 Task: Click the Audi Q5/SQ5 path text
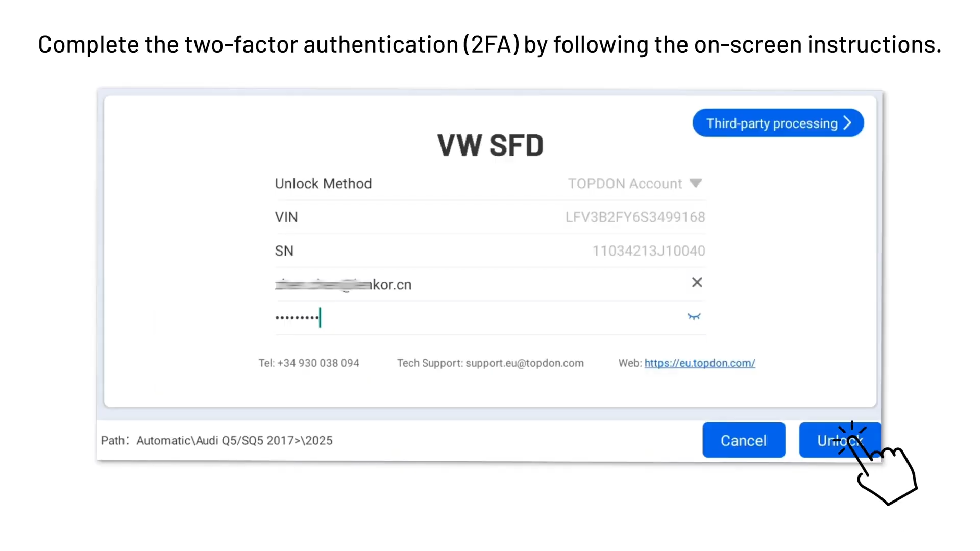tap(234, 441)
